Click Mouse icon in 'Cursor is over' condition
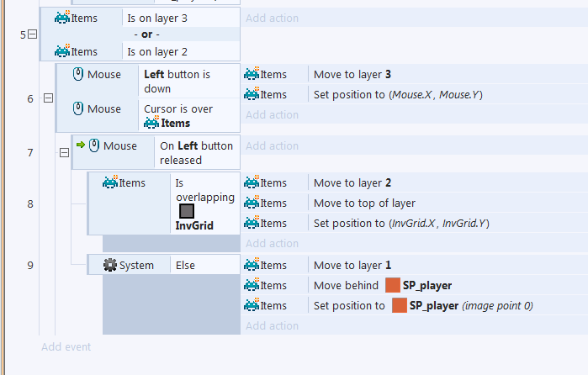588x375 pixels. pos(78,108)
